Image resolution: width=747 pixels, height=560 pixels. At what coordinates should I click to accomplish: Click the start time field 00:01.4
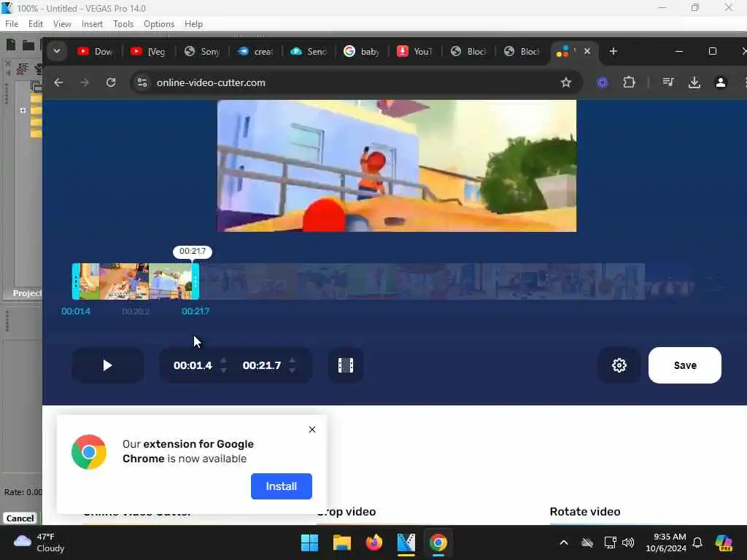193,365
